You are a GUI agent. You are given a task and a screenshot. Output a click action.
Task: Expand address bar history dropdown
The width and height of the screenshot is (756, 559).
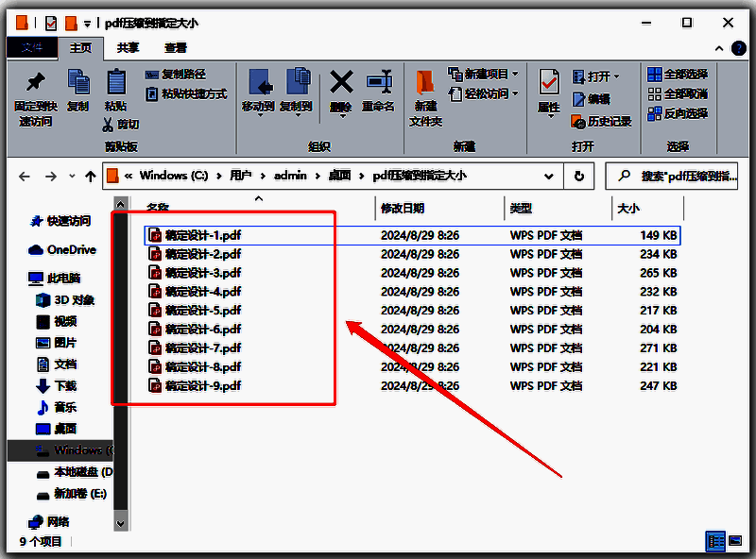(x=548, y=176)
